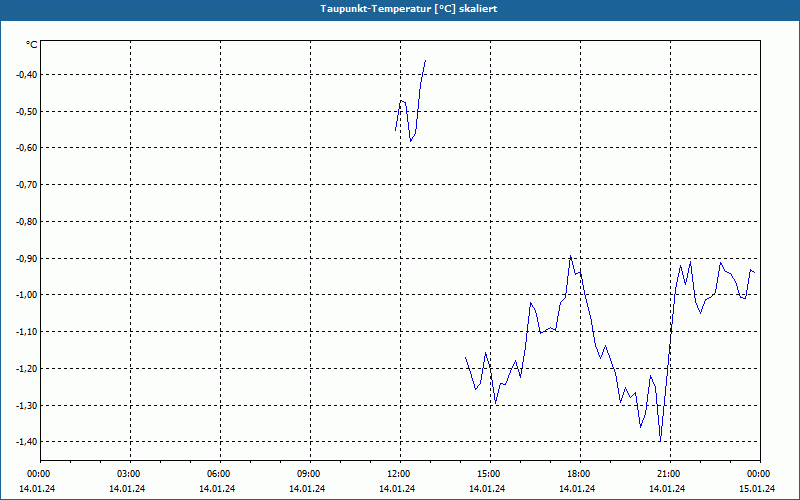Pick the "21:00" time label
This screenshot has width=800, height=500.
click(x=669, y=474)
